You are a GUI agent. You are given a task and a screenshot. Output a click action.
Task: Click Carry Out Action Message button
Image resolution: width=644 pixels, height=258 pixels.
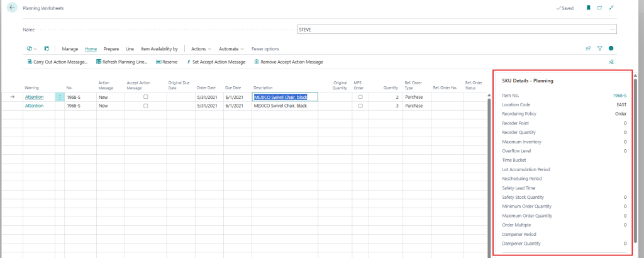pyautogui.click(x=57, y=62)
